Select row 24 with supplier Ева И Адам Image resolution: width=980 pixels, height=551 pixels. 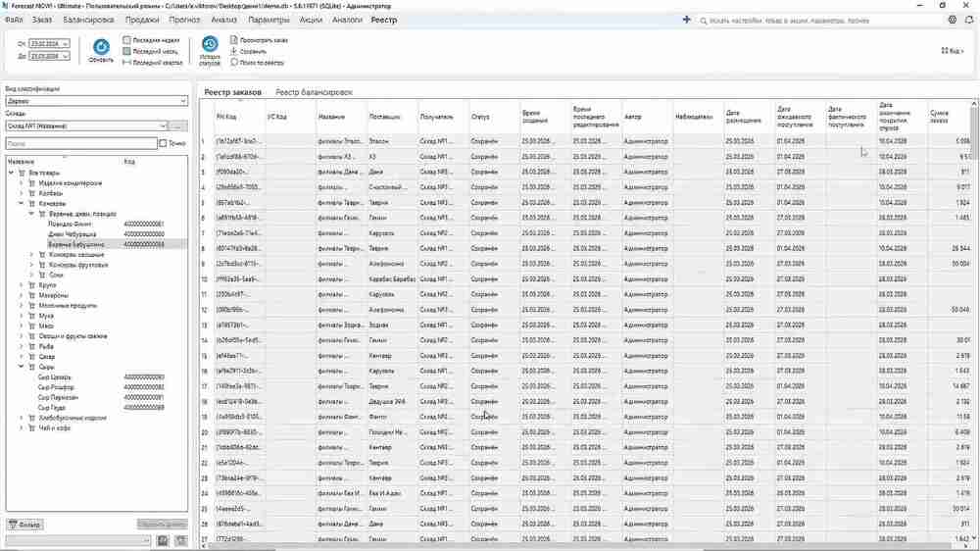(585, 493)
